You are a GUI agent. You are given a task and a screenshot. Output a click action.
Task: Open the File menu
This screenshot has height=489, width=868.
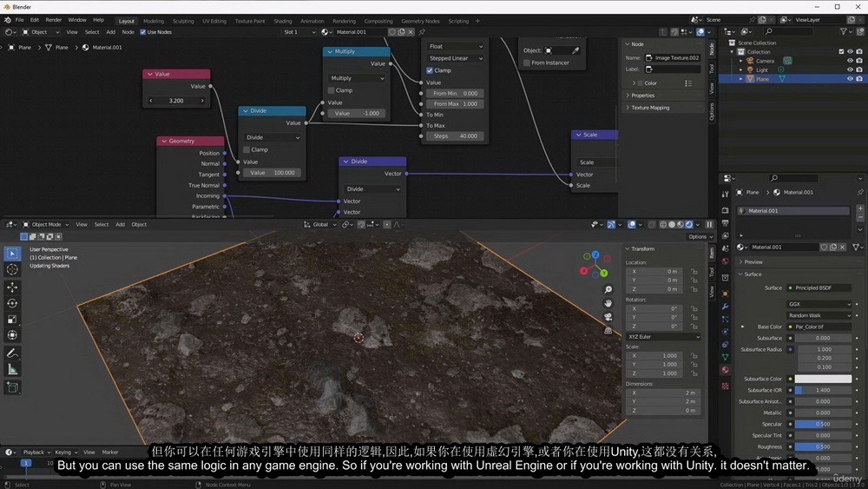[19, 20]
